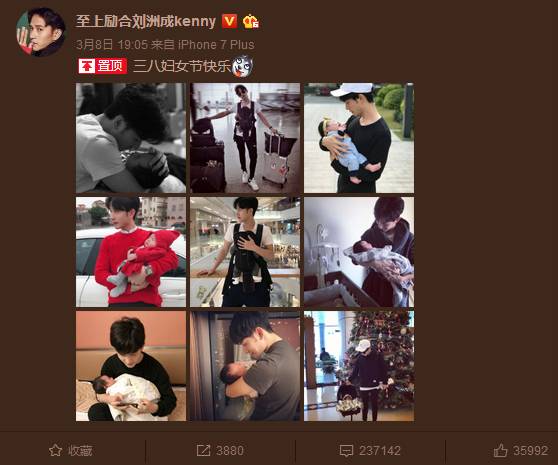Viewport: 558px width, 465px height.
Task: Click the repost icon beside 3880
Action: pyautogui.click(x=203, y=450)
